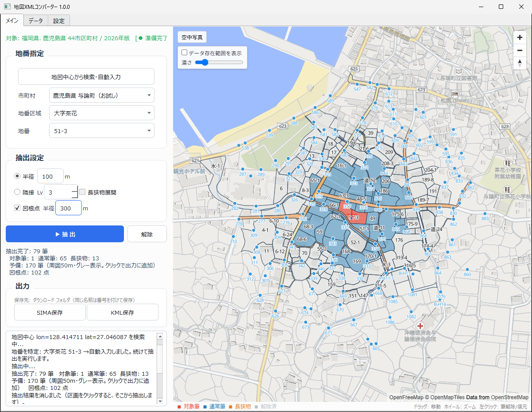Open the OpenFreeMap attribution link
532x412 pixels.
click(406, 397)
